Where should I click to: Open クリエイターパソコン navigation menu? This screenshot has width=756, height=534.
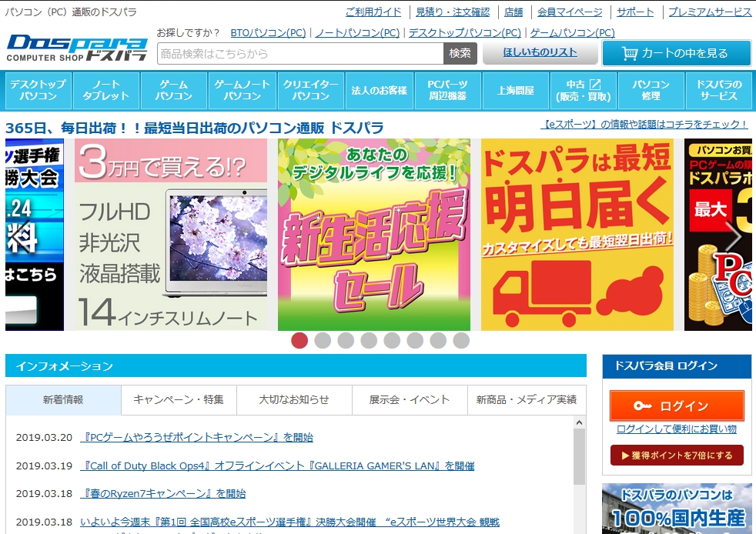pyautogui.click(x=311, y=90)
